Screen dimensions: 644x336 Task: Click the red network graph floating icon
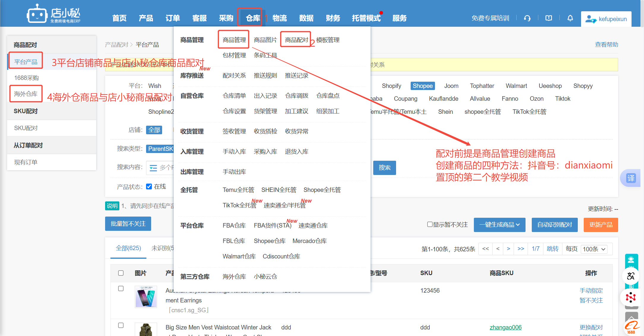(x=631, y=297)
